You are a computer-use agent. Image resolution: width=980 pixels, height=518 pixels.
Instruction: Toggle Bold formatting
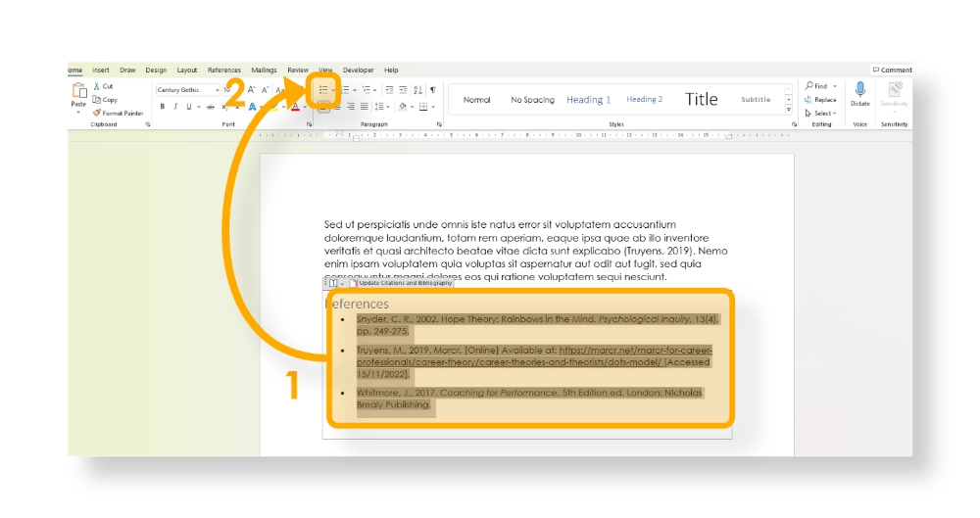pos(163,106)
